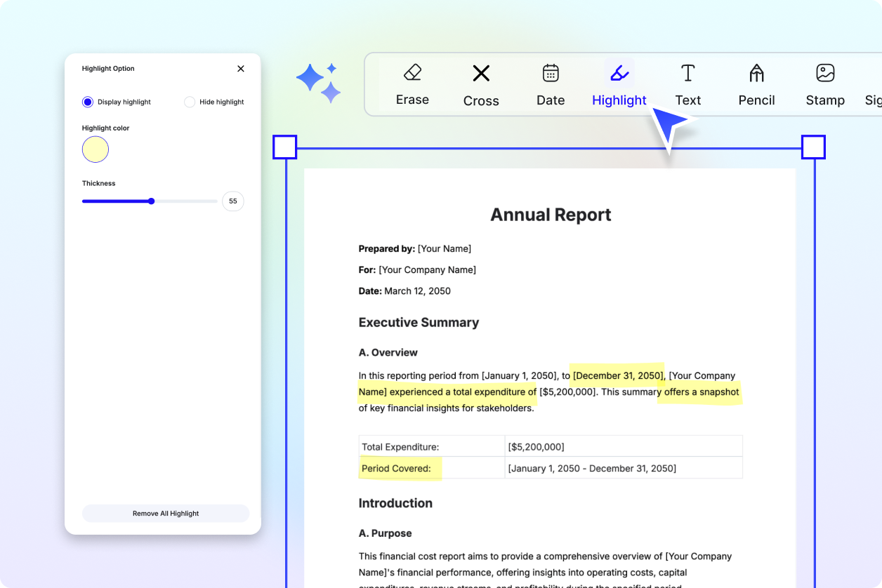Click the Thickness slider handle
Image resolution: width=882 pixels, height=588 pixels.
(151, 201)
